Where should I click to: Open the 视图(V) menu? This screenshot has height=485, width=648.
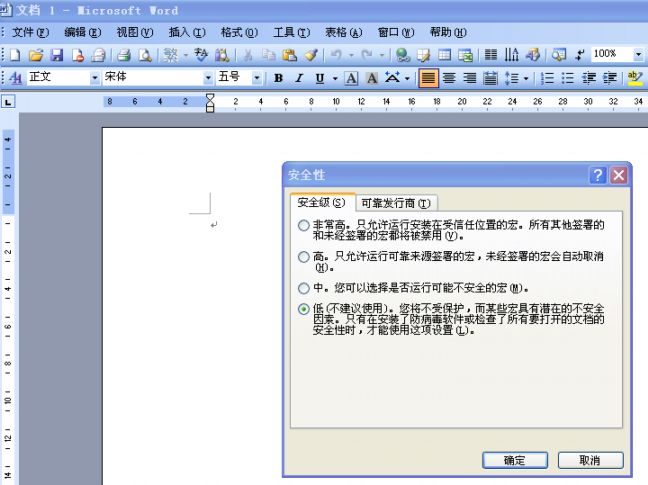click(135, 32)
